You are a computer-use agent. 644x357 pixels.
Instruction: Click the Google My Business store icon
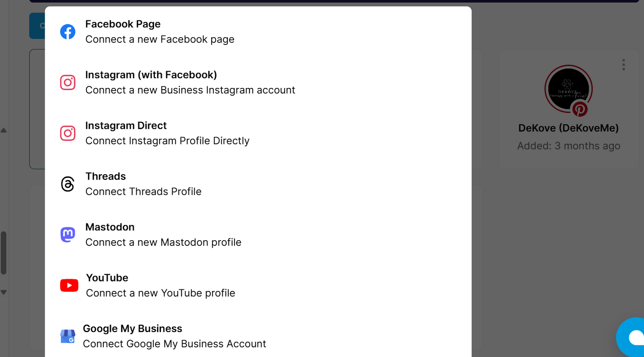tap(68, 336)
